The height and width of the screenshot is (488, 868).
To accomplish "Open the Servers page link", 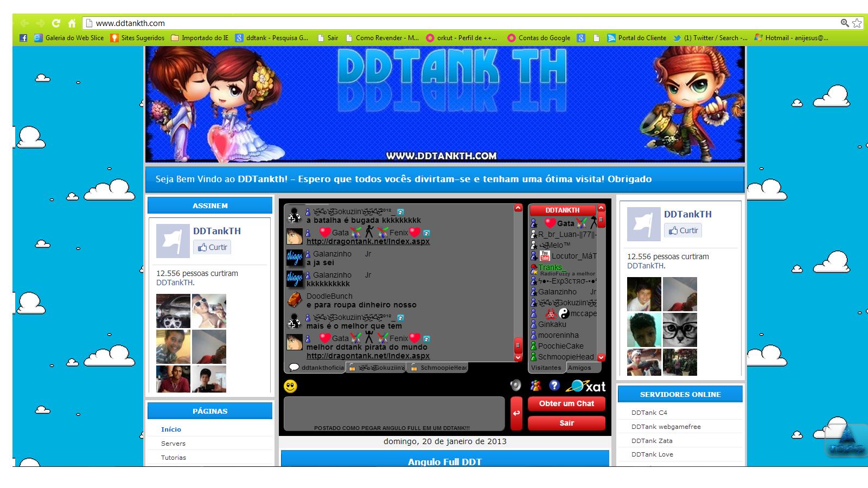I will tap(173, 444).
